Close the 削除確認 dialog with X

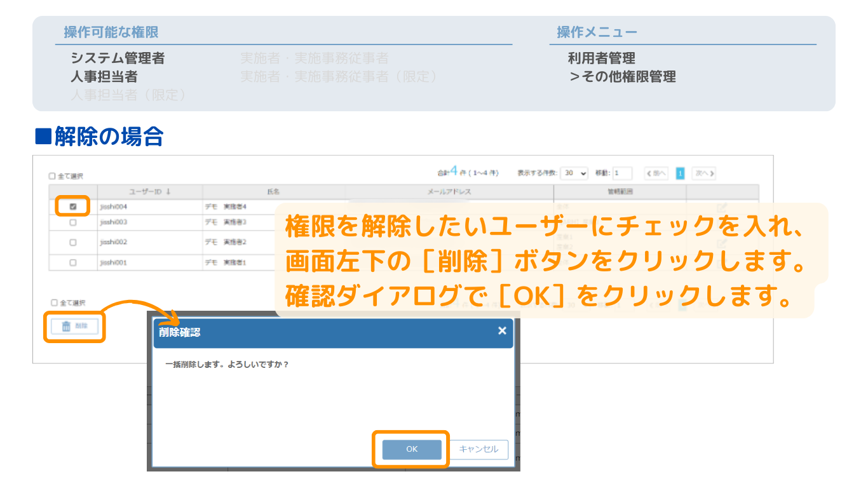(x=502, y=330)
